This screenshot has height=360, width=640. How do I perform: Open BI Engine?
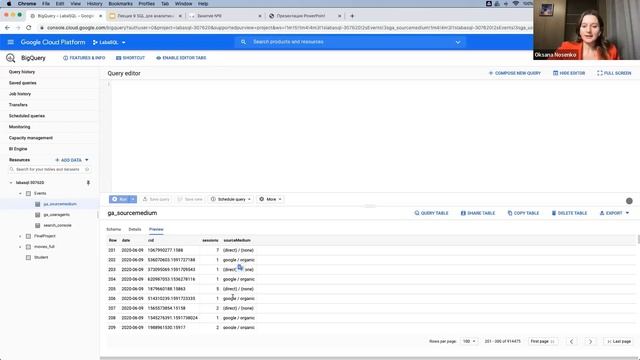click(18, 149)
